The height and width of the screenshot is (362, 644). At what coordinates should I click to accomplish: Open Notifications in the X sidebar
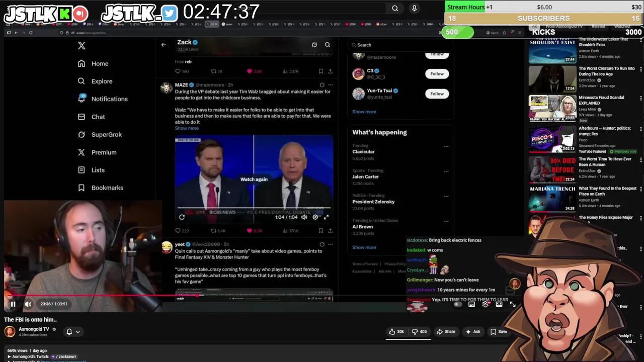tap(103, 99)
